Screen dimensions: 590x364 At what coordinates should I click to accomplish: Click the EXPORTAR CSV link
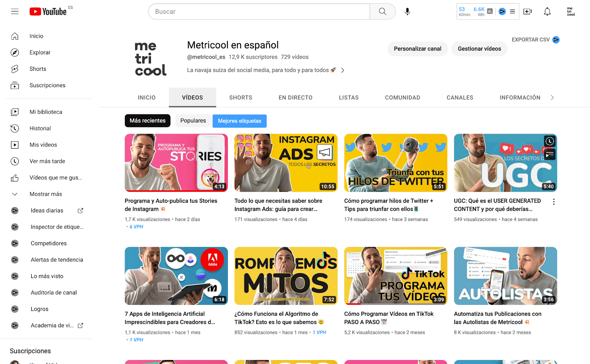pyautogui.click(x=531, y=39)
